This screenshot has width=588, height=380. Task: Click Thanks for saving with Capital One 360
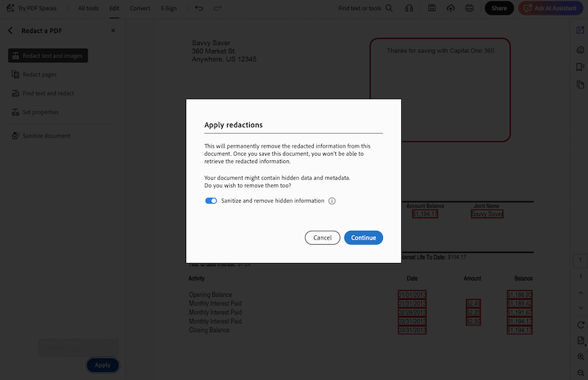(x=440, y=51)
